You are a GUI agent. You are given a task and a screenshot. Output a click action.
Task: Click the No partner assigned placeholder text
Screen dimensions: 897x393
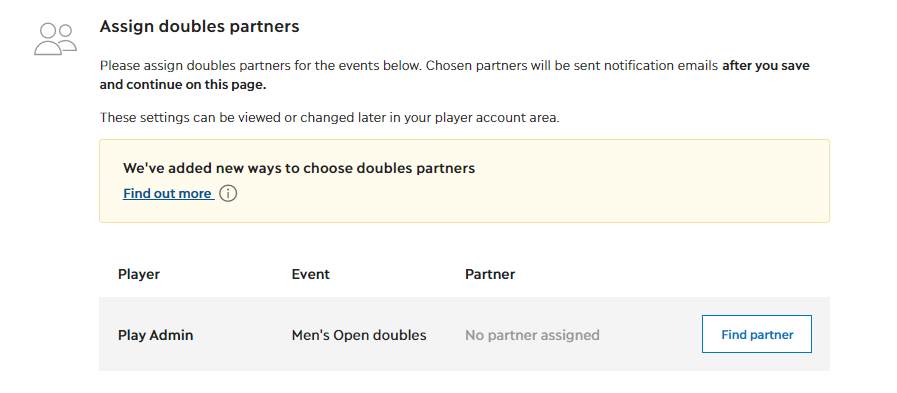532,335
